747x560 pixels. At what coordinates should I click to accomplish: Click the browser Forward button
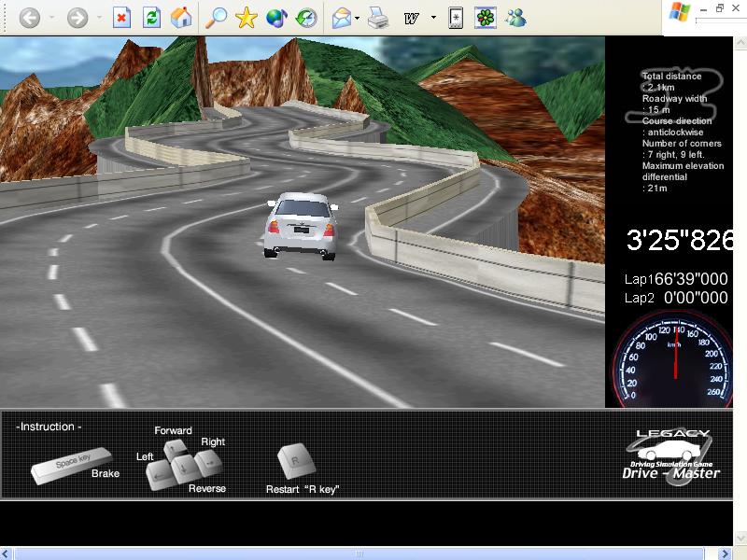click(x=78, y=18)
